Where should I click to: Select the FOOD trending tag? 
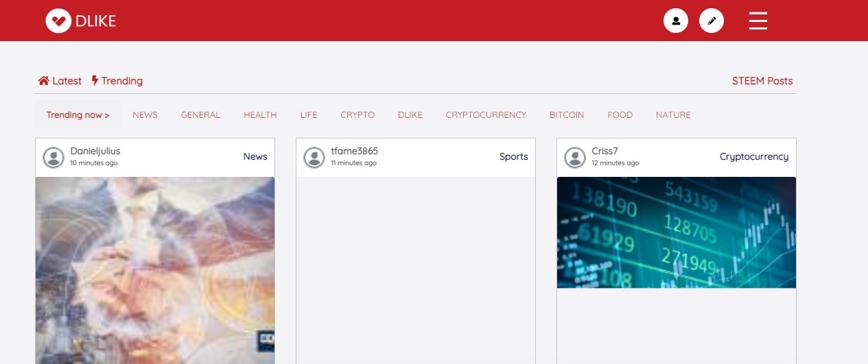point(620,115)
